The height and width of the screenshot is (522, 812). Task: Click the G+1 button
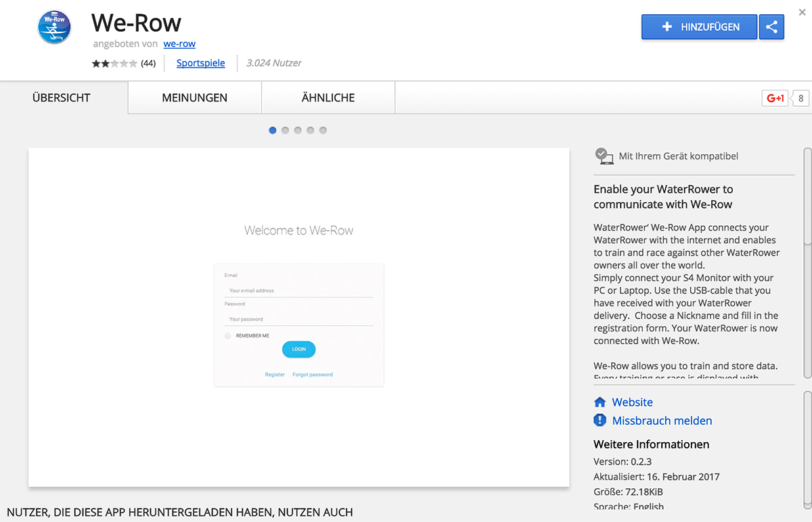coord(775,98)
